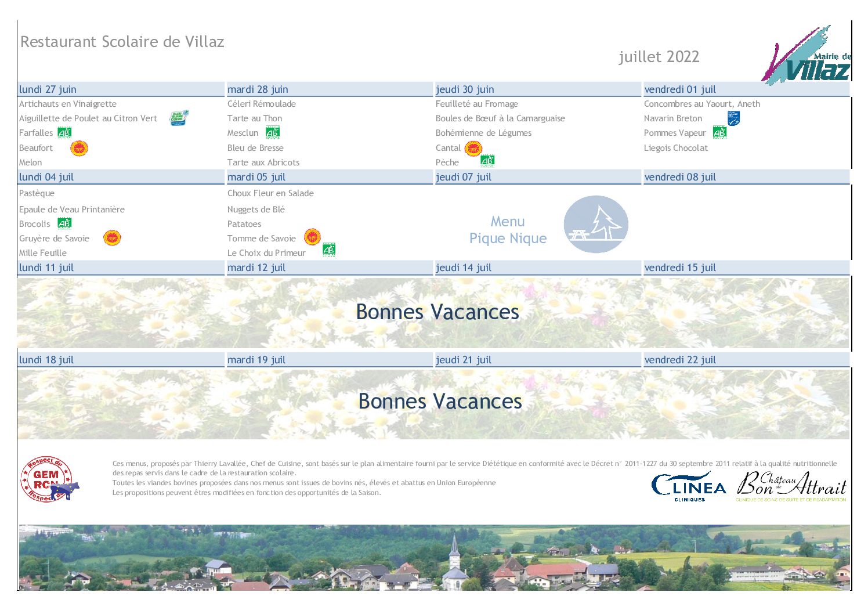Select the jeudi 07 juil header
Image resolution: width=868 pixels, height=614 pixels.
[537, 177]
